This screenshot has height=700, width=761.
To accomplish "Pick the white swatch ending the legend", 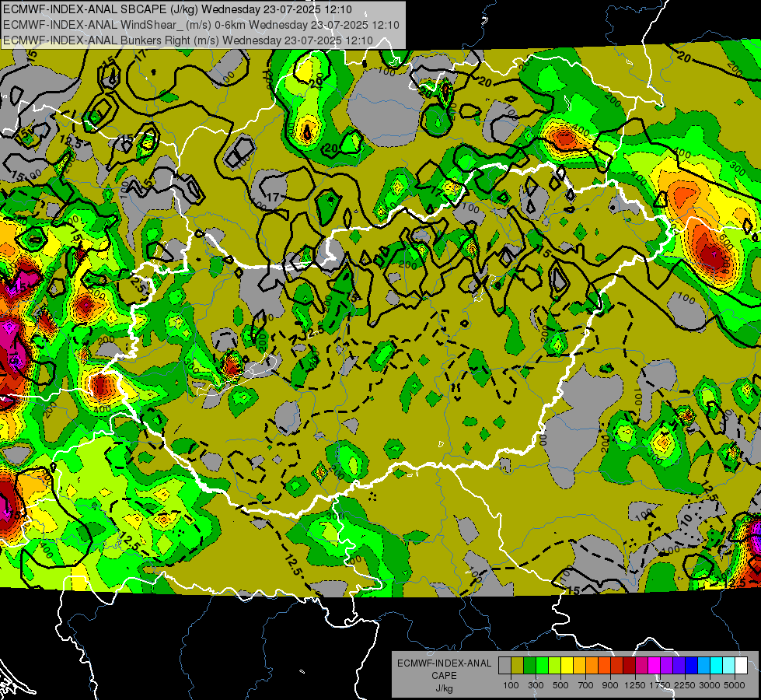I will click(x=741, y=666).
